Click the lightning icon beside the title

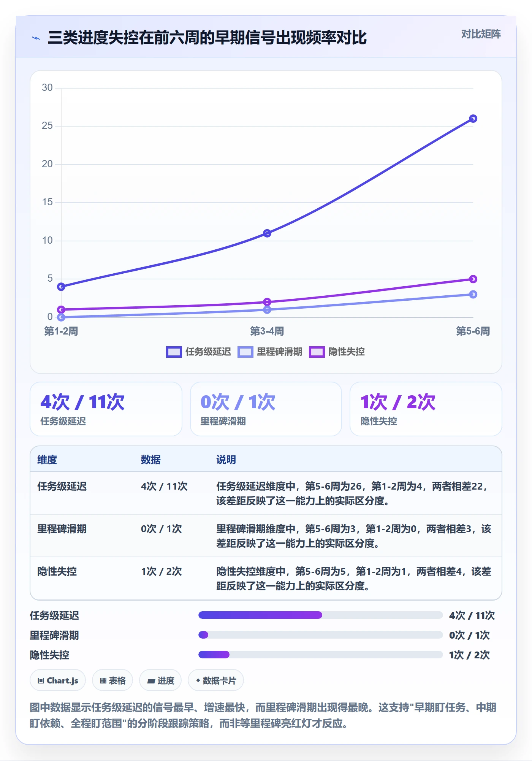(36, 38)
